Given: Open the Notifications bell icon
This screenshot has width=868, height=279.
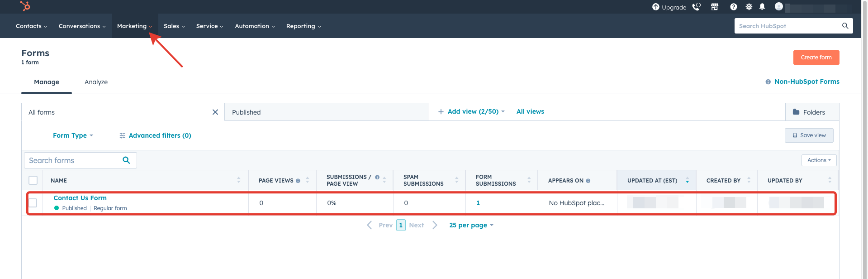Looking at the screenshot, I should (x=762, y=7).
